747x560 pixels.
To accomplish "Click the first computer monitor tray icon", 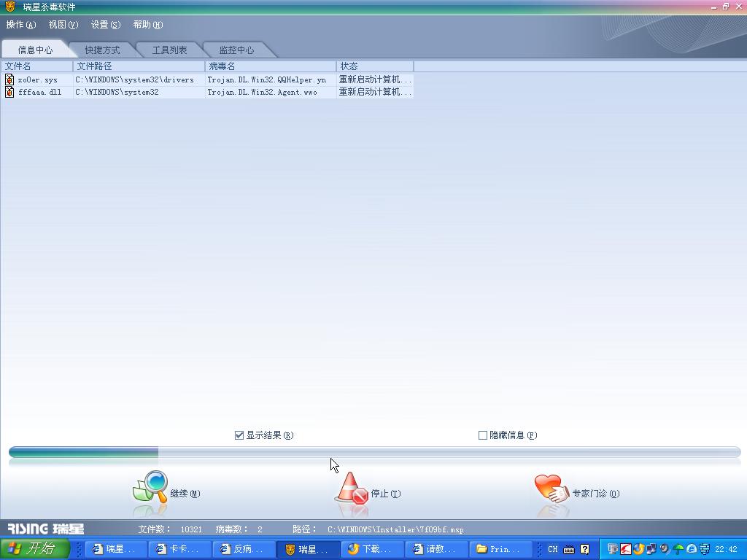I will (x=613, y=549).
